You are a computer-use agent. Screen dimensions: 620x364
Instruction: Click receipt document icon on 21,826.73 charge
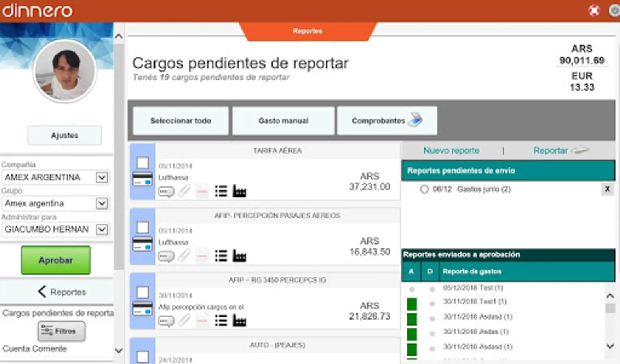coord(202,320)
